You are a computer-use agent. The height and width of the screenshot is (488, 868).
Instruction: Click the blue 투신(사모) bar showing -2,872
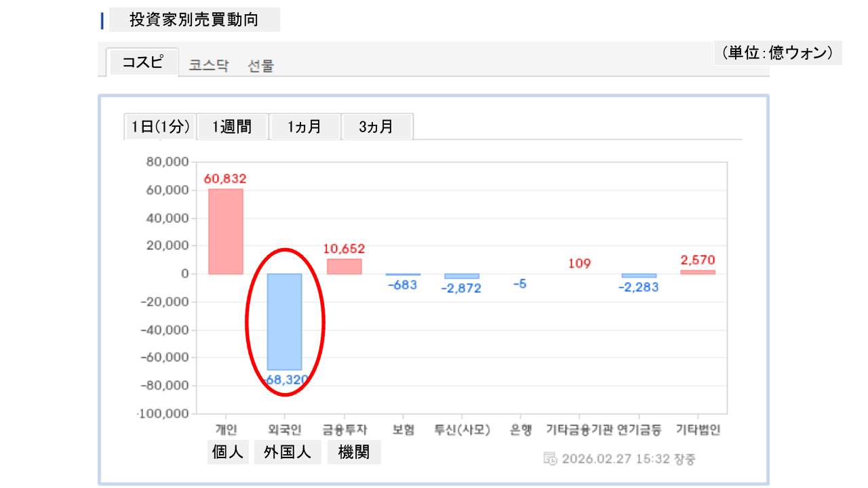(x=461, y=277)
